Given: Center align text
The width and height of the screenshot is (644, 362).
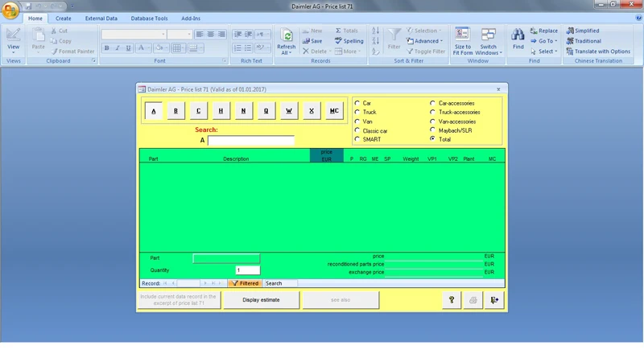Looking at the screenshot, I should (x=210, y=34).
